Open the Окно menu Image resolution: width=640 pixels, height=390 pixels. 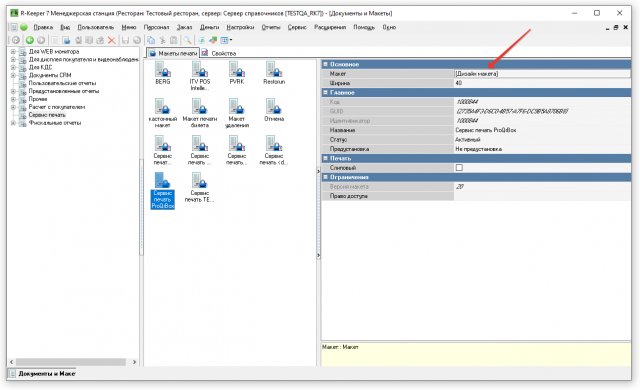click(x=389, y=27)
